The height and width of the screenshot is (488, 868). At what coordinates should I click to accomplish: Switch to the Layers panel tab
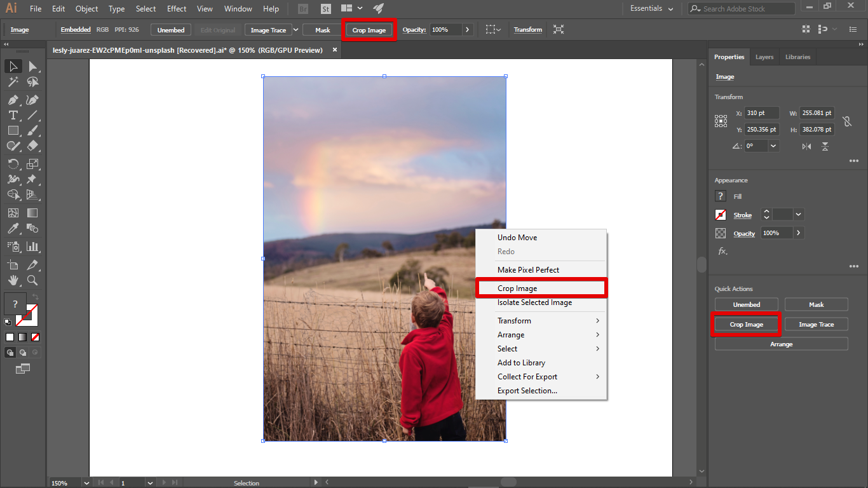click(764, 57)
